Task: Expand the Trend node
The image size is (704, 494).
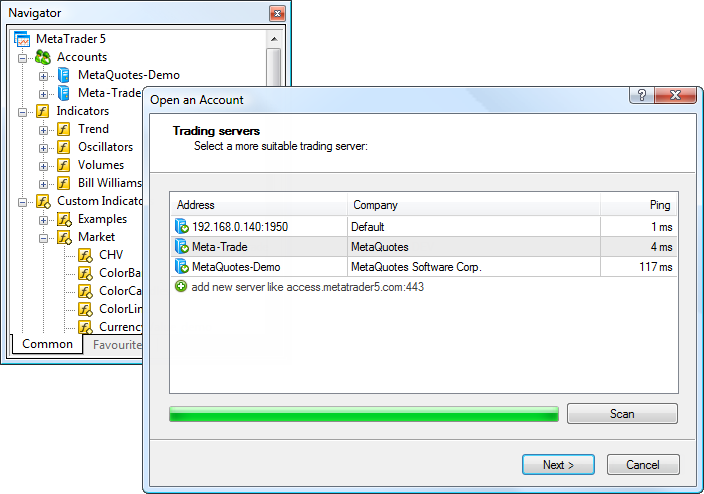Action: pyautogui.click(x=43, y=130)
